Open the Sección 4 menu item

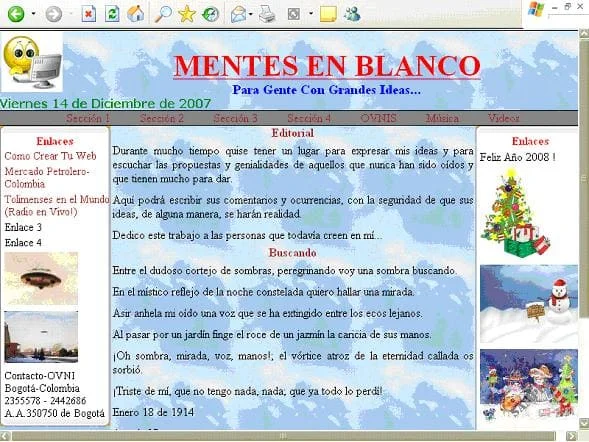click(x=309, y=118)
